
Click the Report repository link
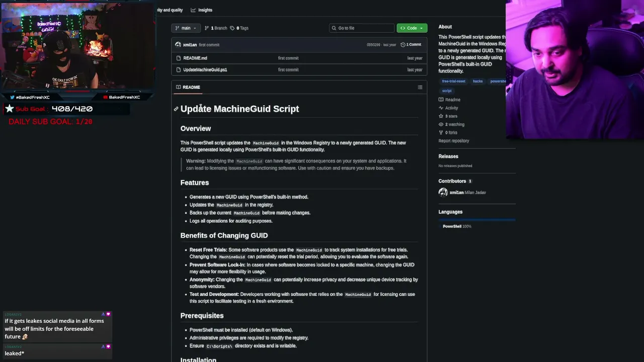click(454, 141)
